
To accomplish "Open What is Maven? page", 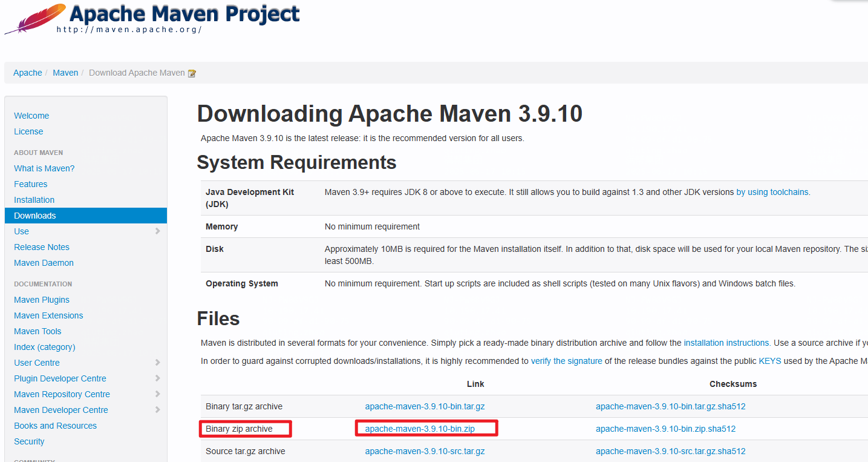I will click(44, 168).
